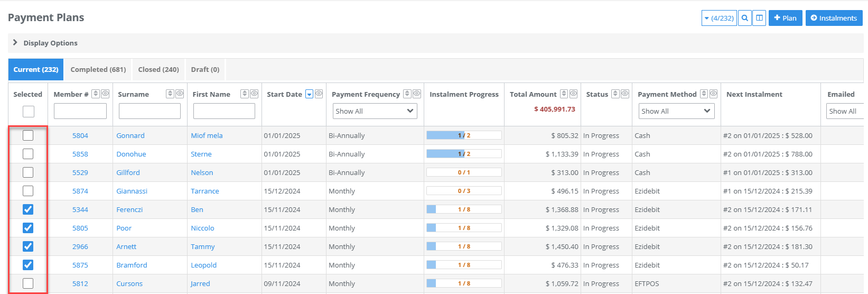
Task: Open member number 2966 link
Action: click(x=80, y=246)
